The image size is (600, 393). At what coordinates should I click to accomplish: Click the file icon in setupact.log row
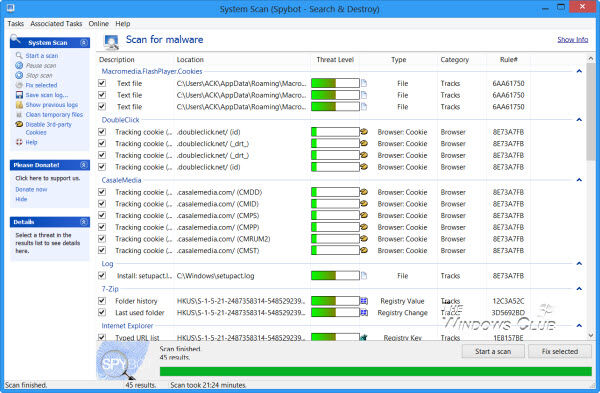(364, 276)
